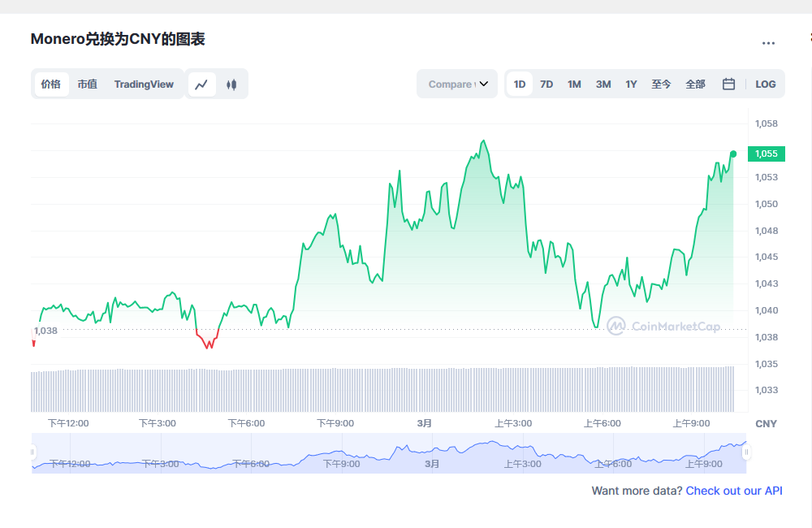Image resolution: width=812 pixels, height=528 pixels.
Task: Select the line chart icon
Action: [201, 84]
